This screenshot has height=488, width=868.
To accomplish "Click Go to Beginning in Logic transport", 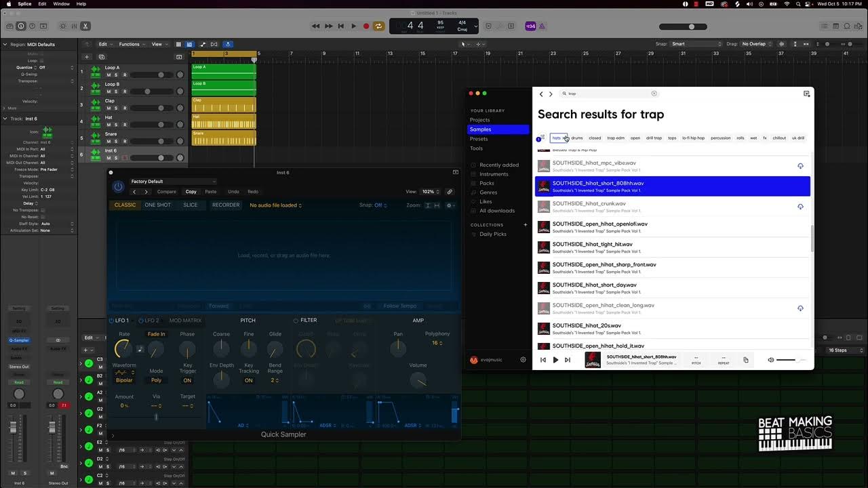I will point(341,26).
